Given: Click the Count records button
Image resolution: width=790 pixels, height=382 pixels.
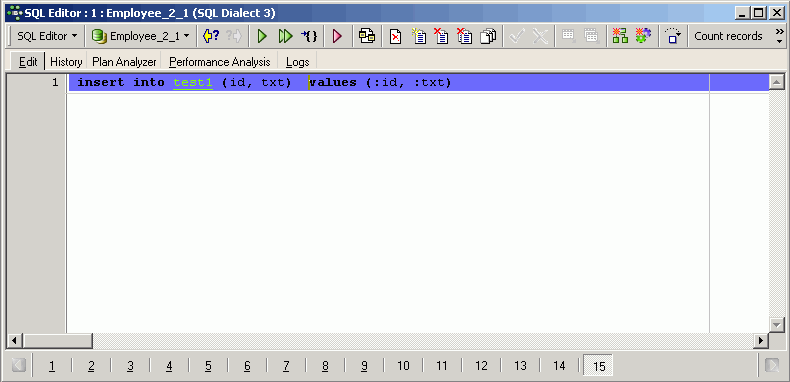Looking at the screenshot, I should 728,36.
